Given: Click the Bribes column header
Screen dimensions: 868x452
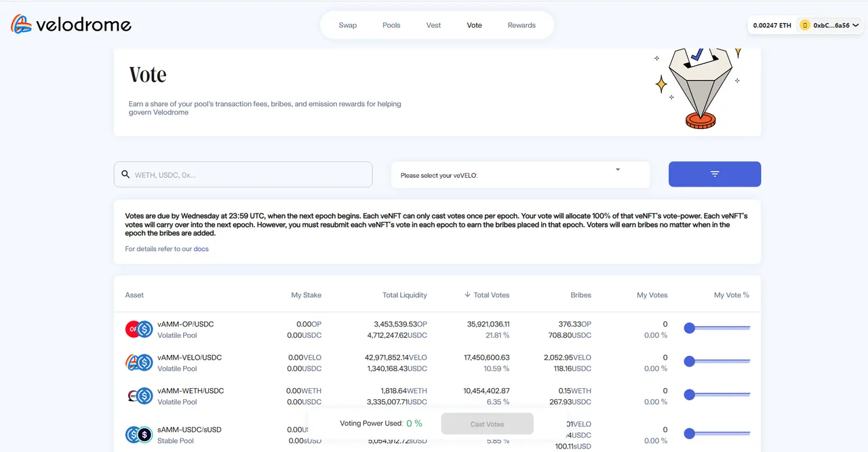Looking at the screenshot, I should [581, 295].
